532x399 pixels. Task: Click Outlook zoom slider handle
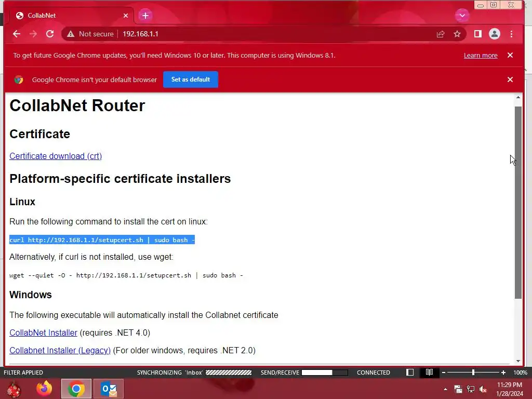click(x=473, y=373)
